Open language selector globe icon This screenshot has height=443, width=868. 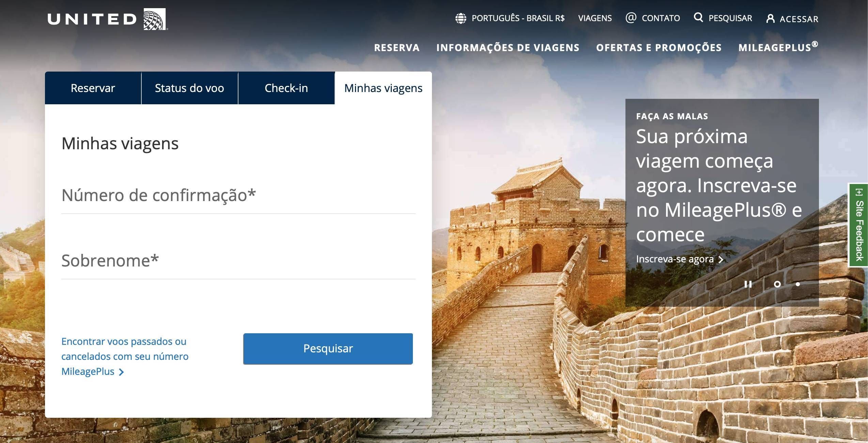[x=461, y=18]
